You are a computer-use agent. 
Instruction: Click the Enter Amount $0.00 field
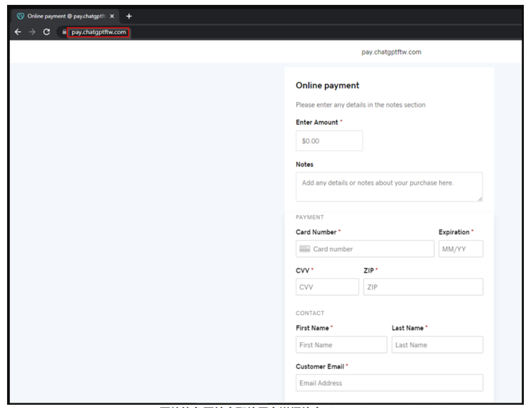pyautogui.click(x=329, y=141)
